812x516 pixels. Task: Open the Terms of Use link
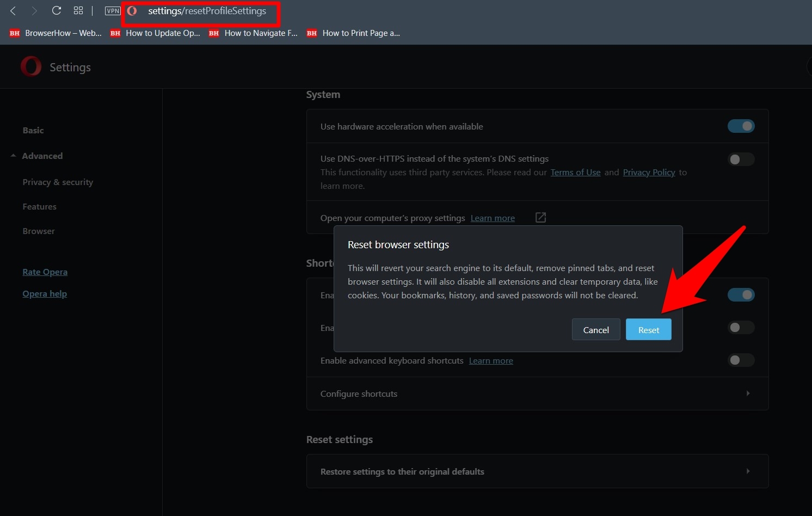coord(575,173)
